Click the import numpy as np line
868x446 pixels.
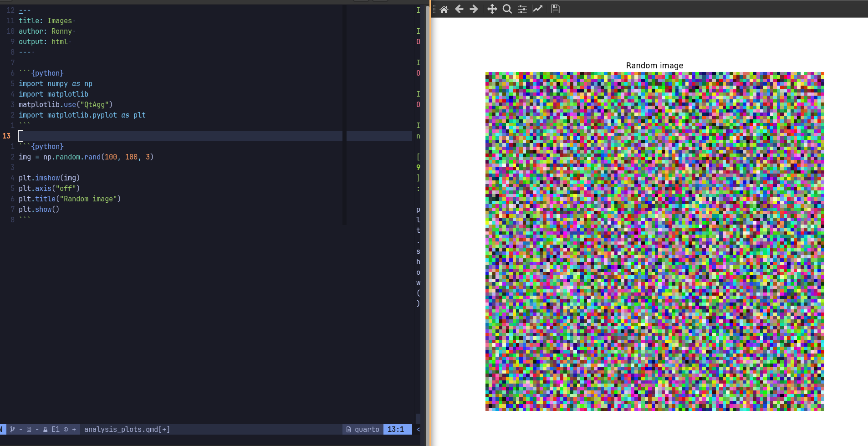(55, 84)
